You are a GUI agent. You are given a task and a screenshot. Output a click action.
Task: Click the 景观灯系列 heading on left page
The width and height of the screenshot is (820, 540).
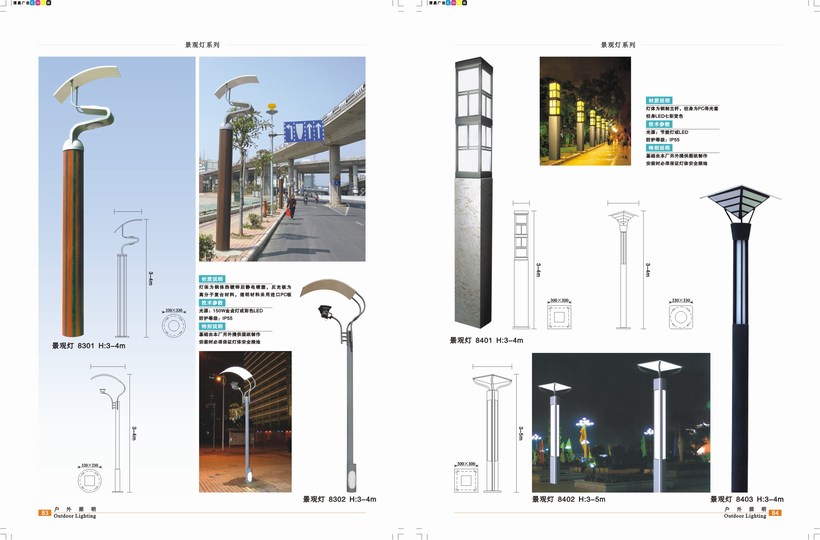pyautogui.click(x=202, y=45)
